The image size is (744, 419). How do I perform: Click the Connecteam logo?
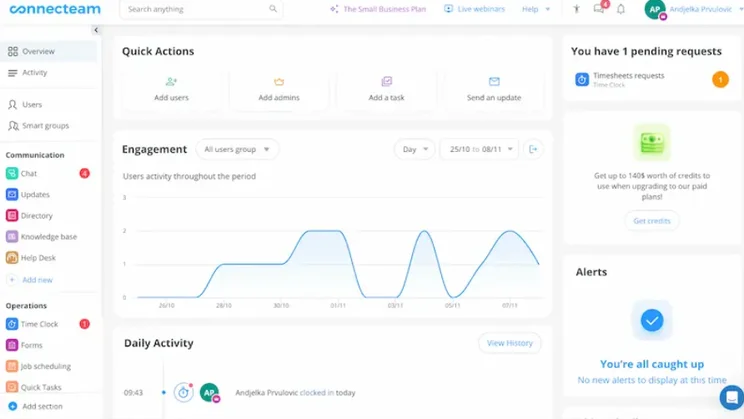[x=55, y=9]
